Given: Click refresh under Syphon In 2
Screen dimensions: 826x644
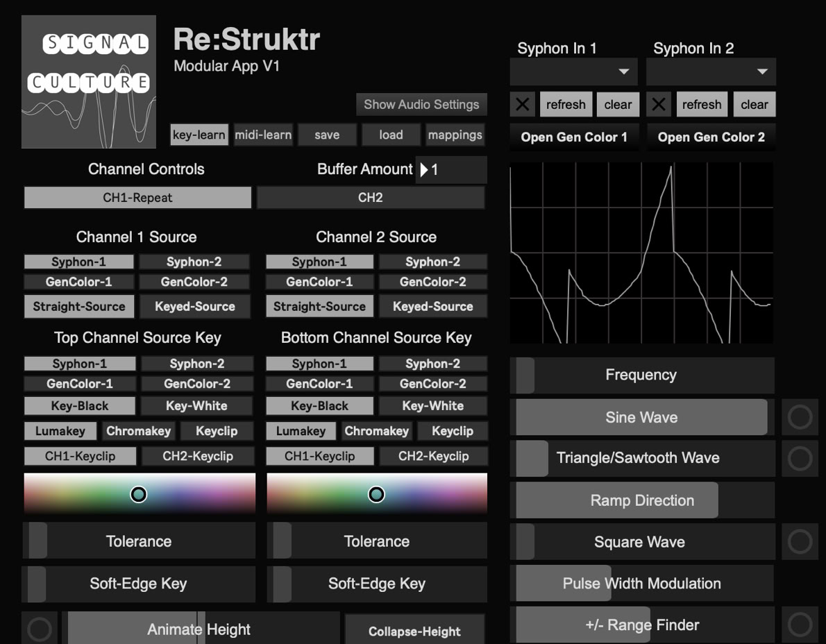Looking at the screenshot, I should pyautogui.click(x=702, y=104).
